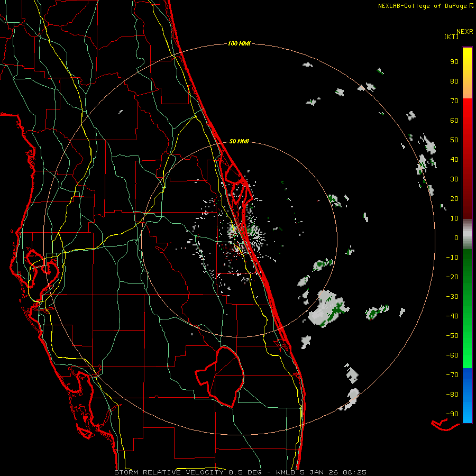Select the -70 knot scale label
The height and width of the screenshot is (476, 476).
(452, 375)
